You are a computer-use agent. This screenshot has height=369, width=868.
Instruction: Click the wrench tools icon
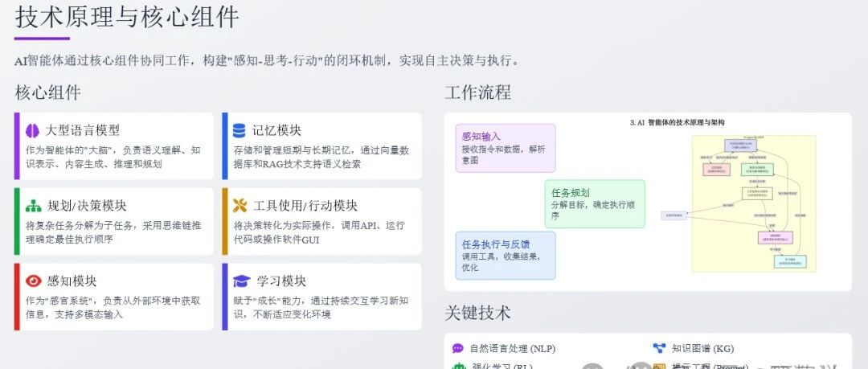[x=240, y=206]
